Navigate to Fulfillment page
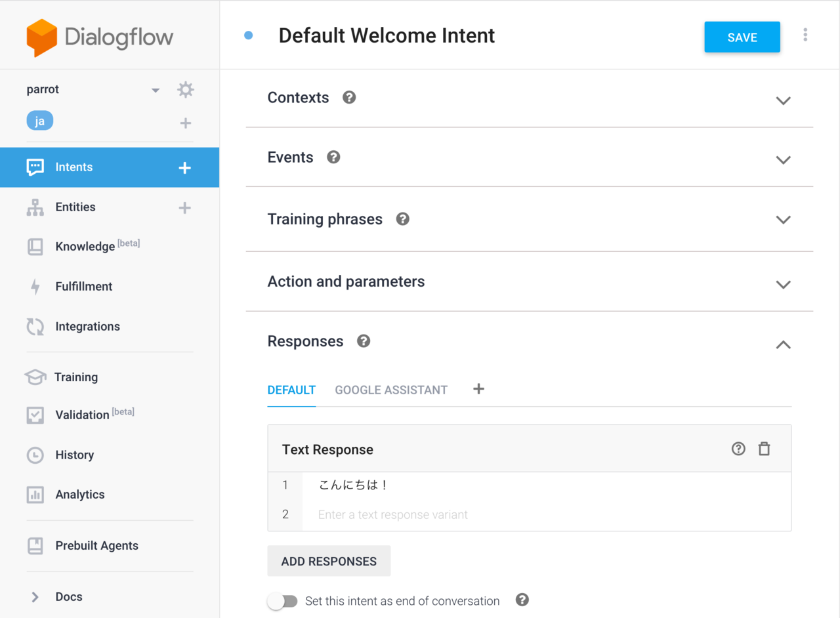Screen dimensions: 840x618 (84, 287)
